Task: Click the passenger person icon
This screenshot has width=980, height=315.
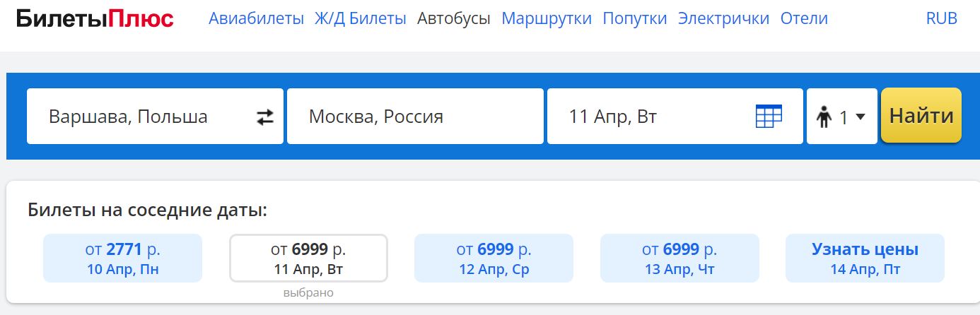Action: [823, 117]
